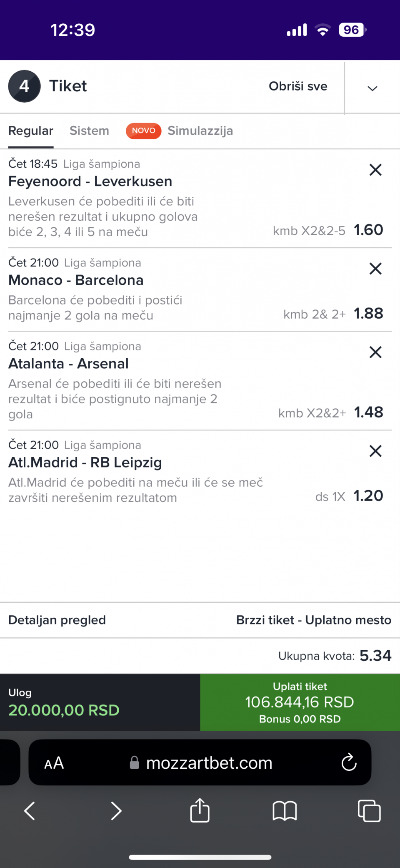The image size is (400, 868).
Task: Delete the Atalanta - Arsenal selection
Action: coord(375,352)
